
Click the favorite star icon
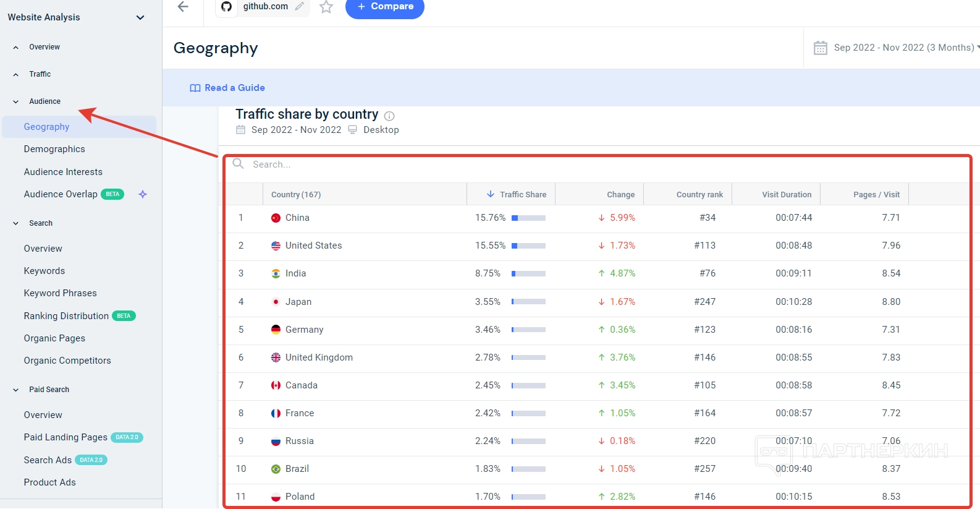point(326,7)
